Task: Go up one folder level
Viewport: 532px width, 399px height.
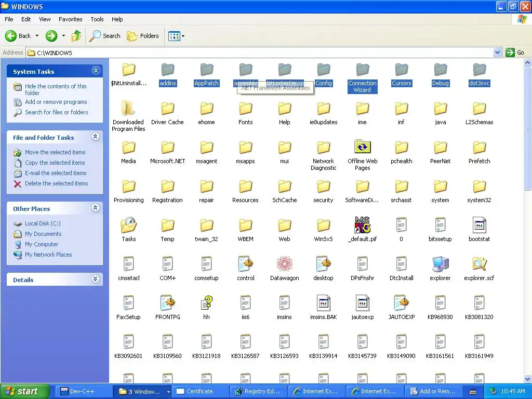Action: [76, 36]
